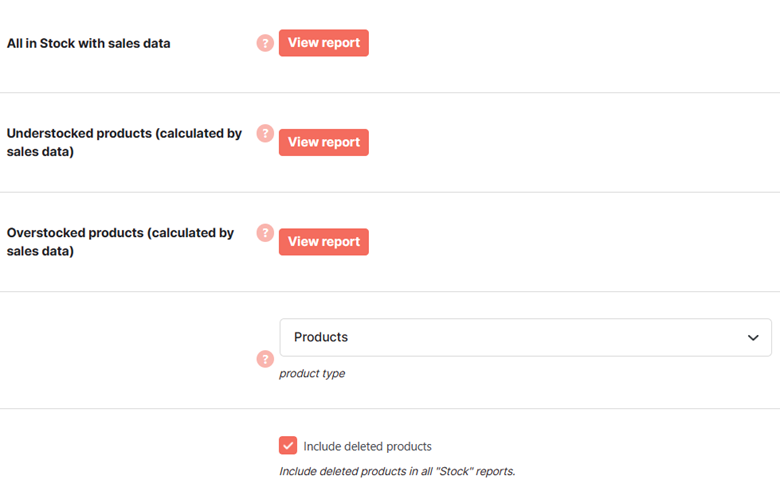Open the Products type dropdown

coord(525,337)
